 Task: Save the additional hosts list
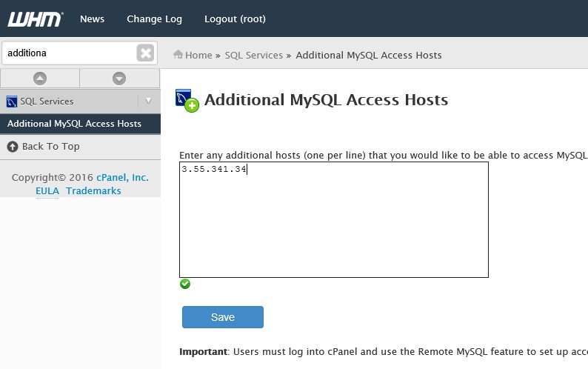pyautogui.click(x=223, y=317)
